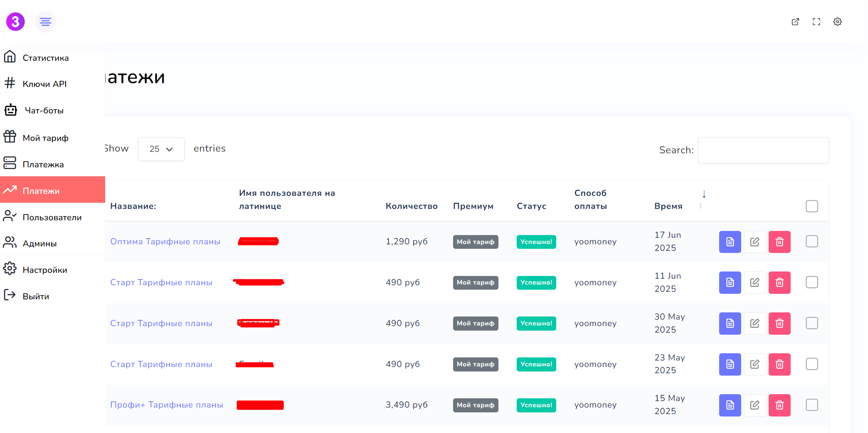The height and width of the screenshot is (433, 868).
Task: Open the 25 entries dropdown
Action: [161, 149]
